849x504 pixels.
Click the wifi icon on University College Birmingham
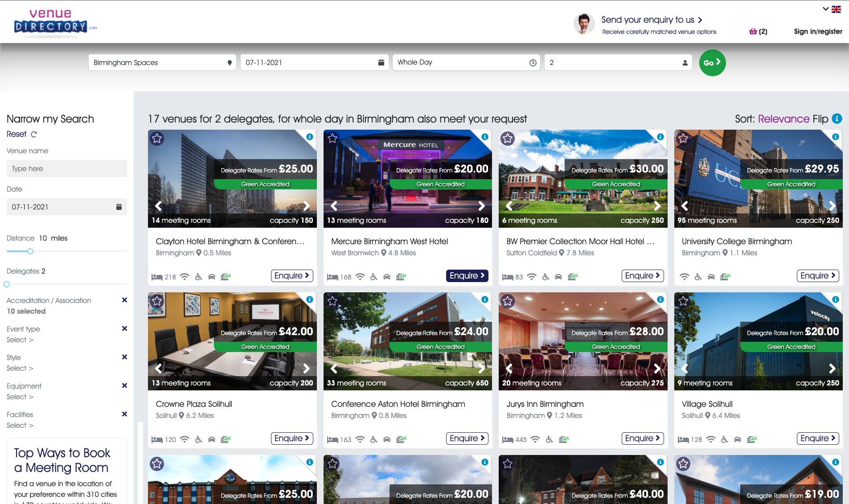click(x=684, y=277)
